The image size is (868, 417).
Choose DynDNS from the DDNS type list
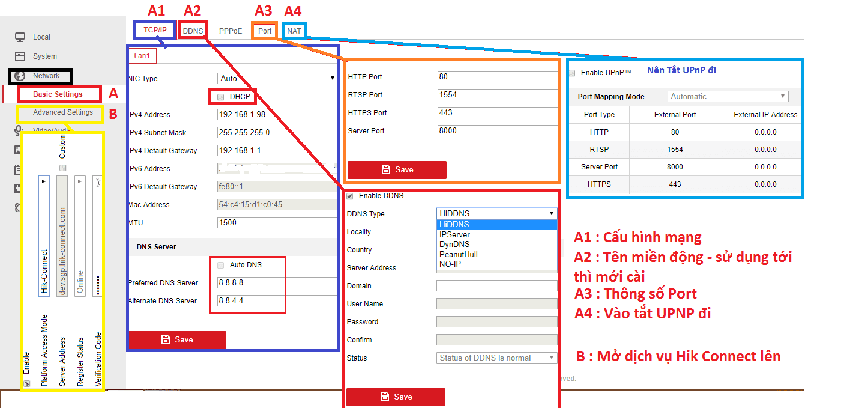tap(497, 245)
